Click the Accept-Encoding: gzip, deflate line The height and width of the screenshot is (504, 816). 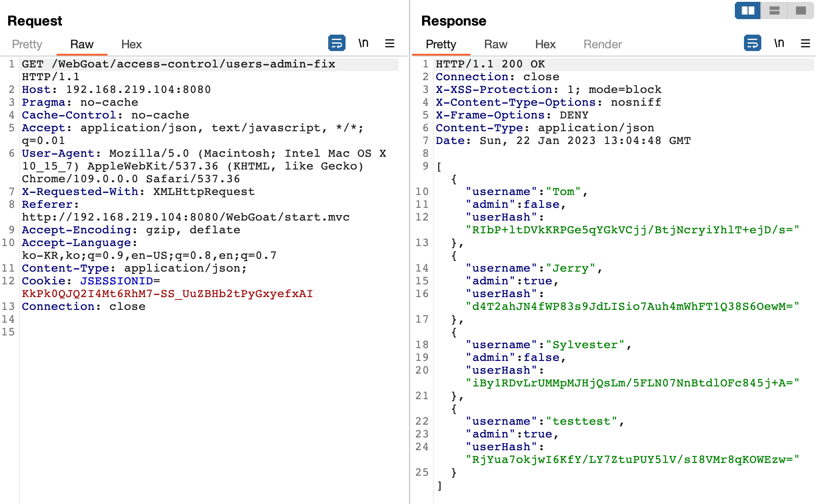click(131, 230)
